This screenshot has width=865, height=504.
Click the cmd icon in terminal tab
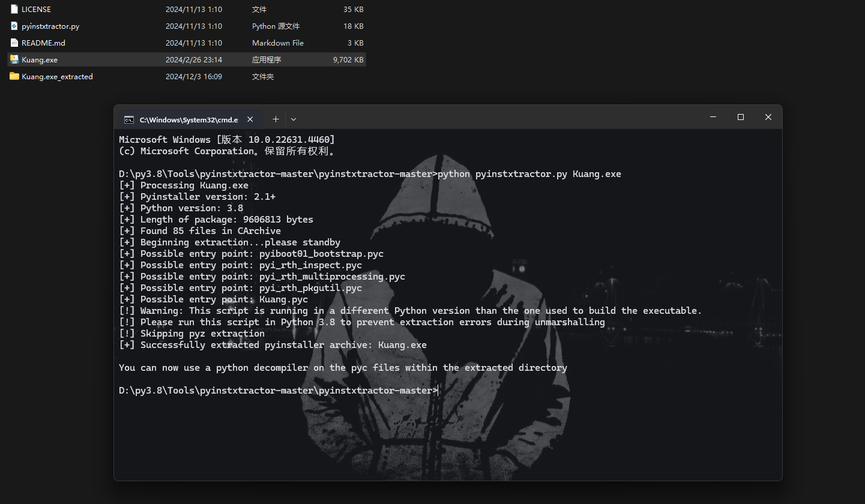tap(129, 119)
